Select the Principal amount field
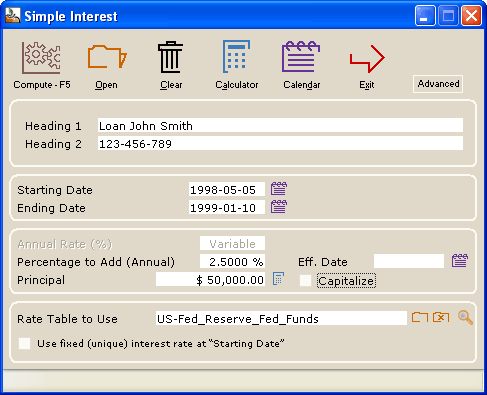 [210, 280]
